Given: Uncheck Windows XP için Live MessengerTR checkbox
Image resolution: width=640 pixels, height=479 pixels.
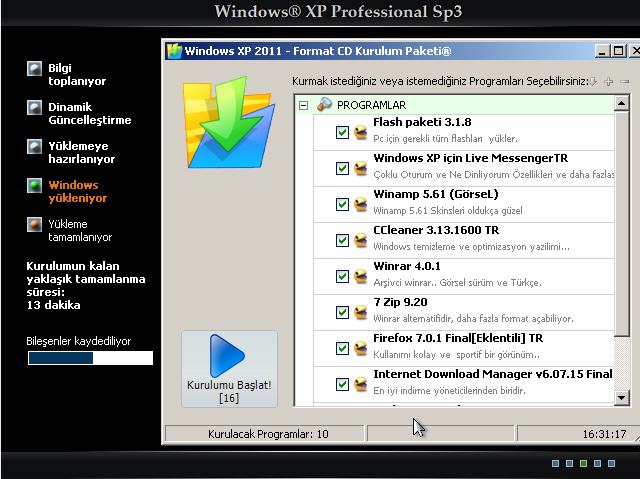Looking at the screenshot, I should 342,168.
